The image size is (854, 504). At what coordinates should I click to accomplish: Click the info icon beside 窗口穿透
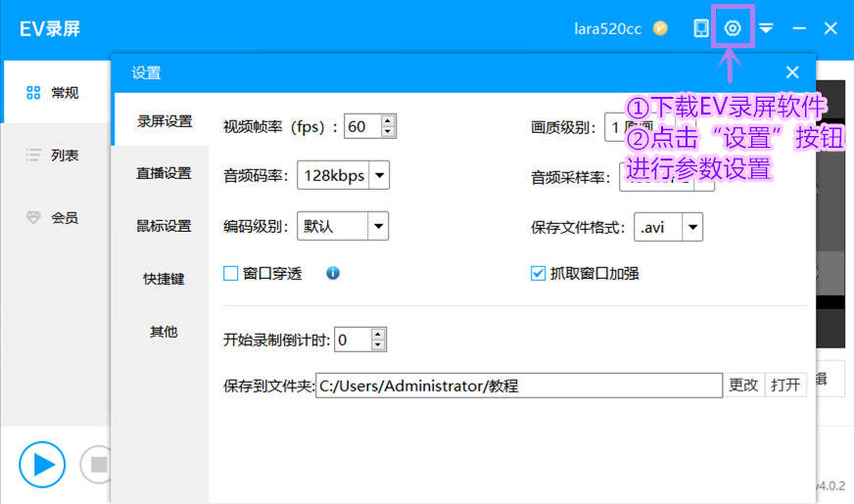[333, 273]
